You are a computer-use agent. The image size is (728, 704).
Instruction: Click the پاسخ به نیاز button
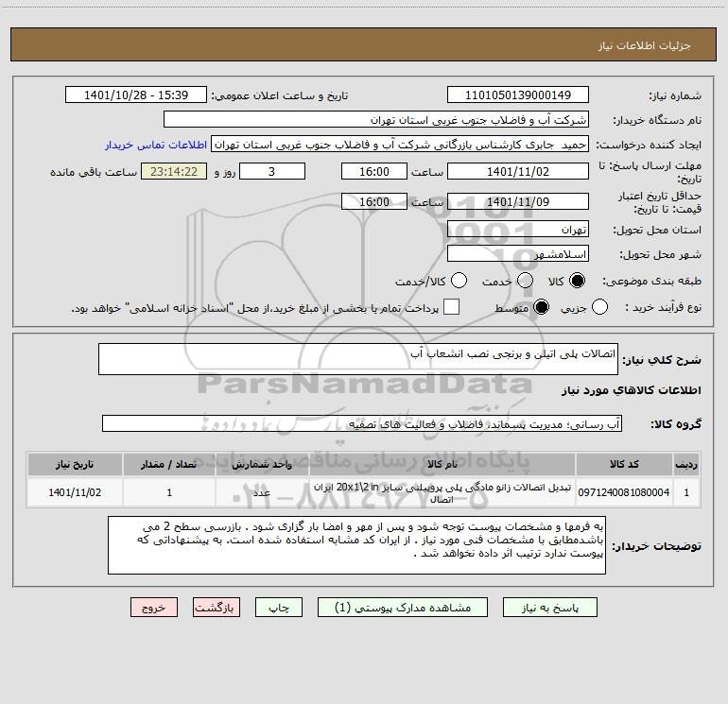(550, 608)
